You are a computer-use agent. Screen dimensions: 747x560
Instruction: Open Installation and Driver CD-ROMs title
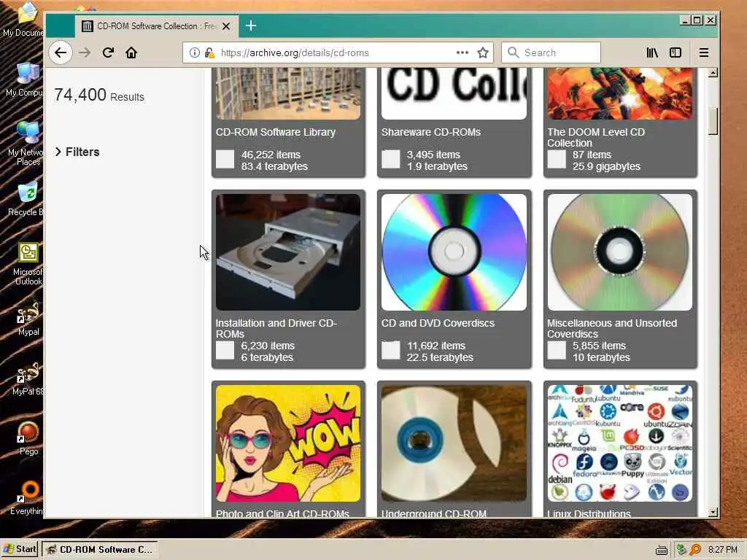(276, 328)
